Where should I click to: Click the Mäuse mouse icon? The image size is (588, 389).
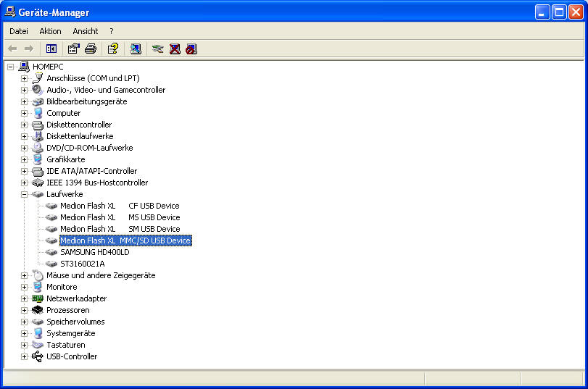(38, 275)
